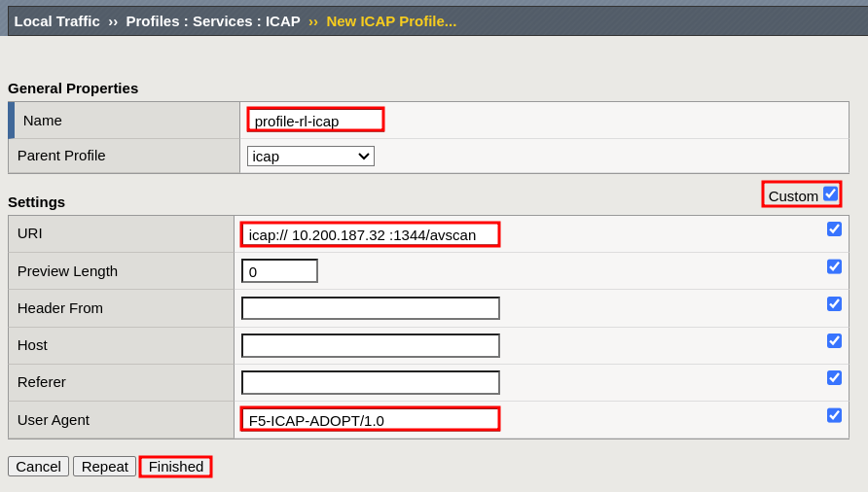The height and width of the screenshot is (492, 868).
Task: Toggle the Preview Length custom checkbox
Action: tap(834, 266)
